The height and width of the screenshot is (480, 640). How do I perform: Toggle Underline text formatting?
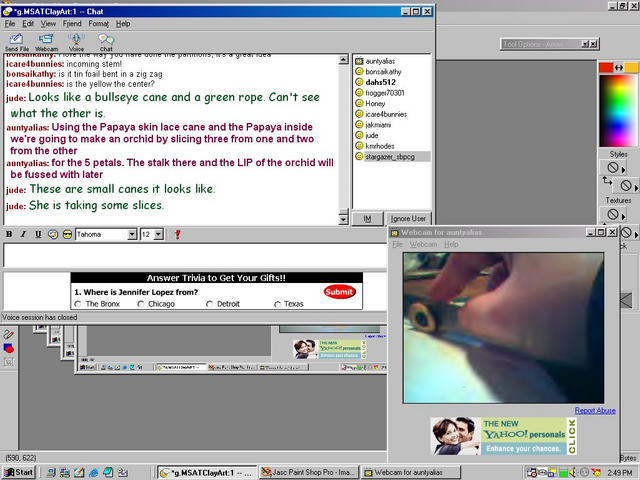38,234
